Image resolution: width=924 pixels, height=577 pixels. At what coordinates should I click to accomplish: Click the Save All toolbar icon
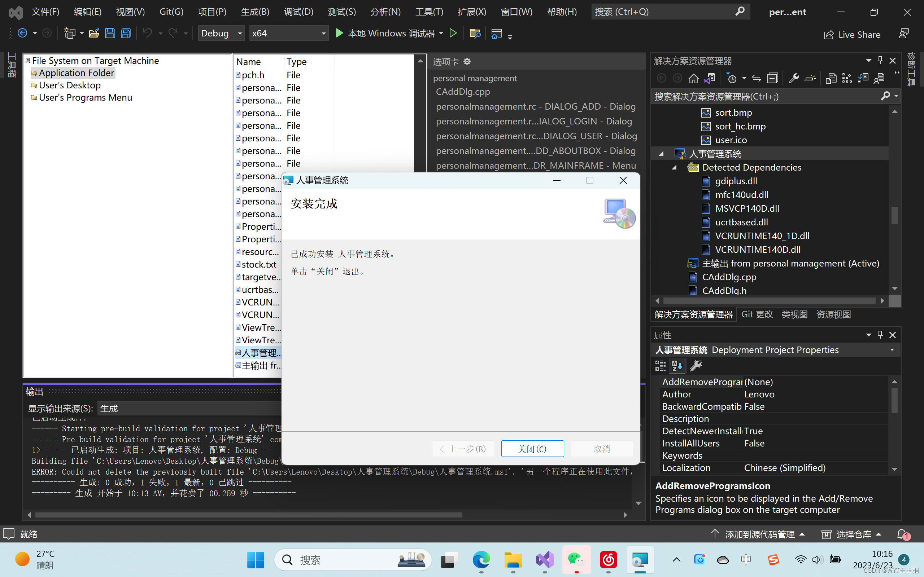[x=125, y=33]
